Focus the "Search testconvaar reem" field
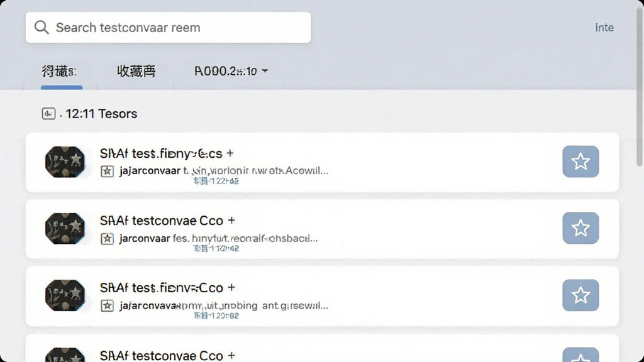644x362 pixels. [168, 28]
